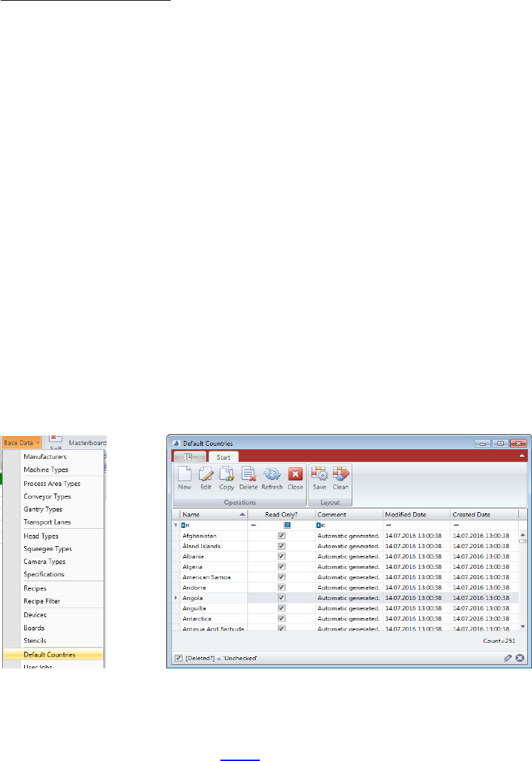Screen dimensions: 532x761
Task: Toggle Read Only checkbox for Algeria
Action: pos(281,567)
